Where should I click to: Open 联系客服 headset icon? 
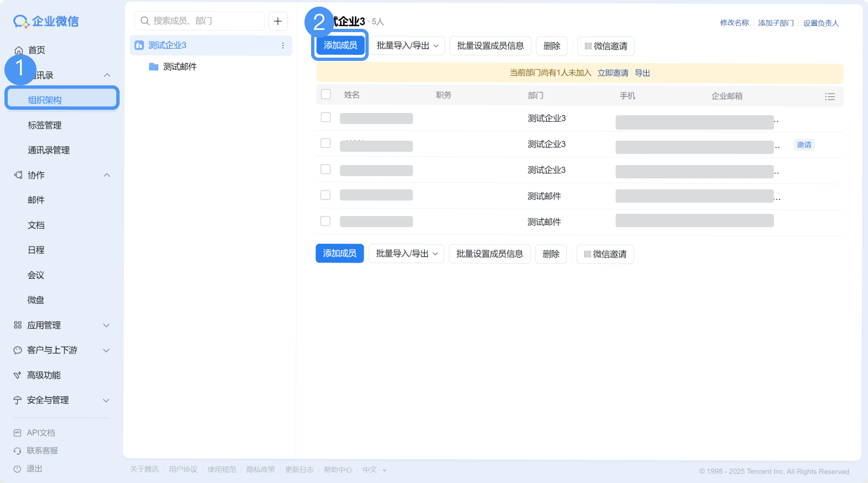point(17,451)
